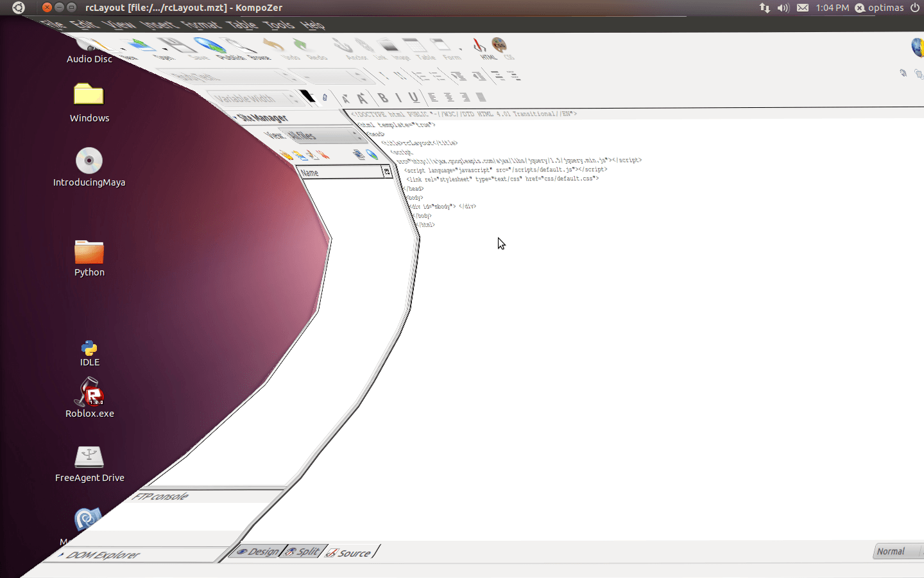
Task: Toggle Underline formatting
Action: pyautogui.click(x=414, y=98)
